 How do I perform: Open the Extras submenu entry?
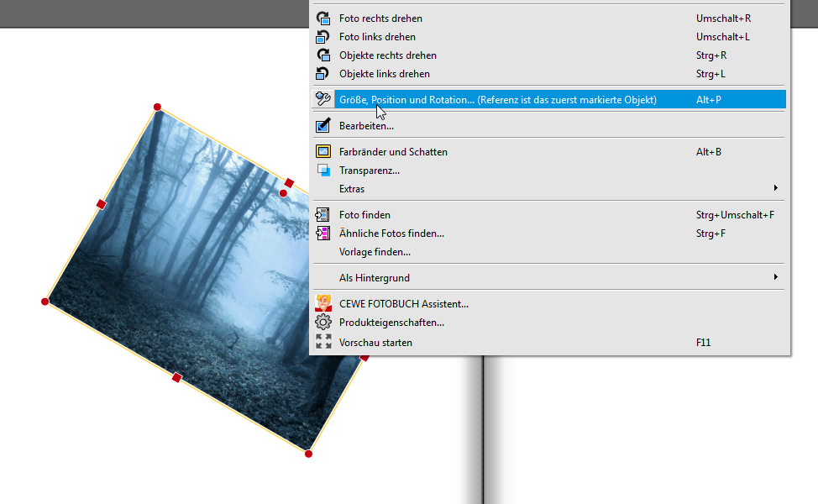point(549,188)
